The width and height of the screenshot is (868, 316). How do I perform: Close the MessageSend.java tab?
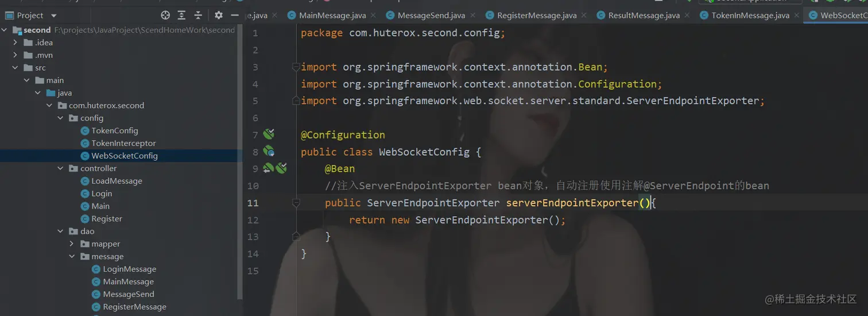point(472,16)
